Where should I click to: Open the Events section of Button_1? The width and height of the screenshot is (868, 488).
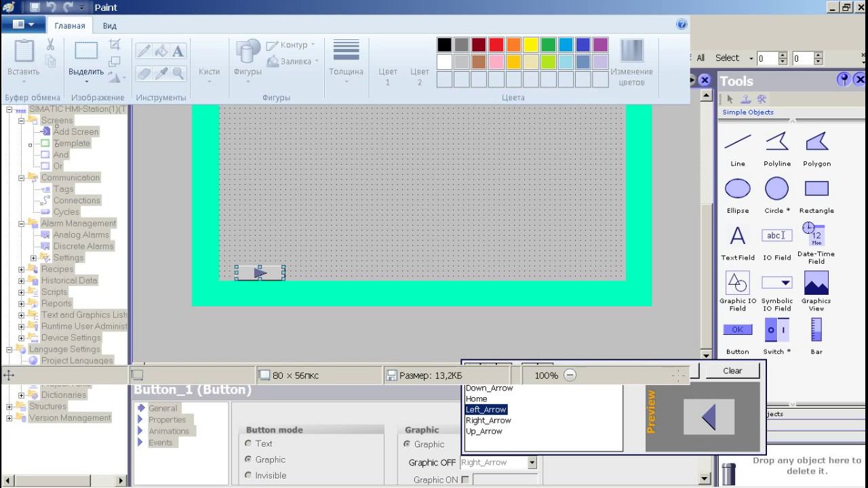point(161,443)
